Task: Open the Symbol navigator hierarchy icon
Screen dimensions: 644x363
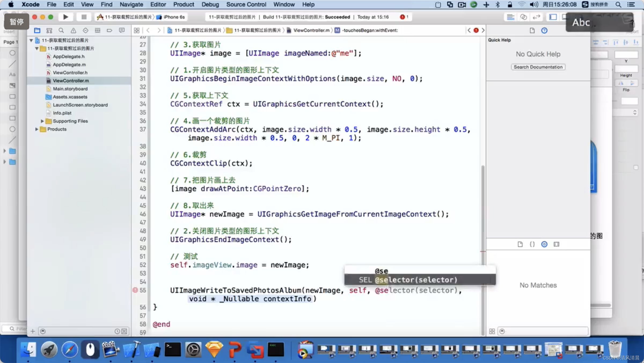Action: [49, 30]
